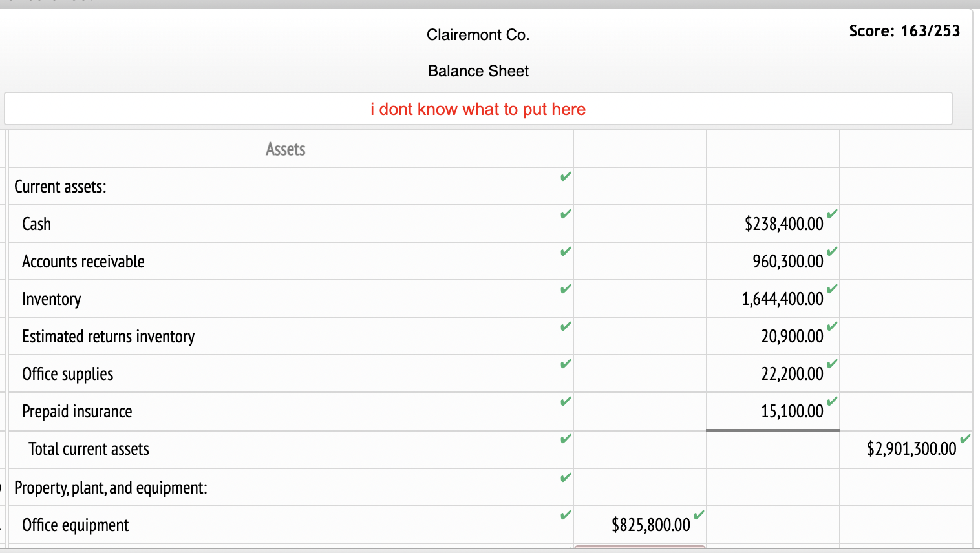Click the 960,300.00 Accounts receivable amount

[x=787, y=262]
